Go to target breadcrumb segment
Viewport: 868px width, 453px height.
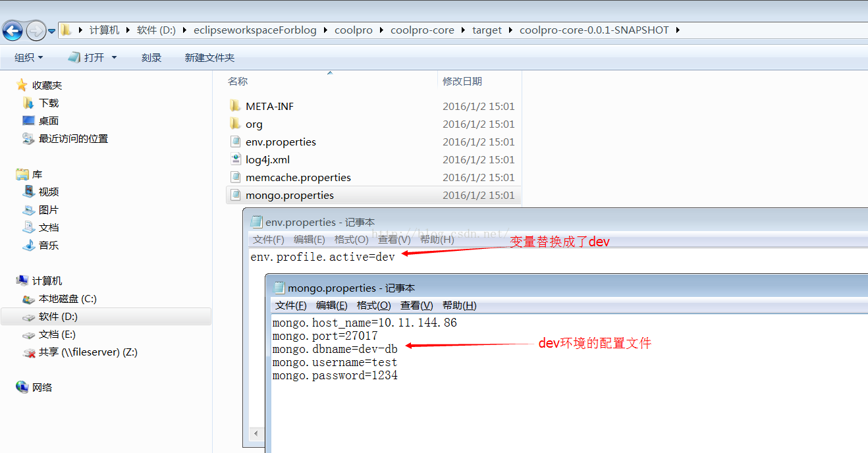(487, 30)
